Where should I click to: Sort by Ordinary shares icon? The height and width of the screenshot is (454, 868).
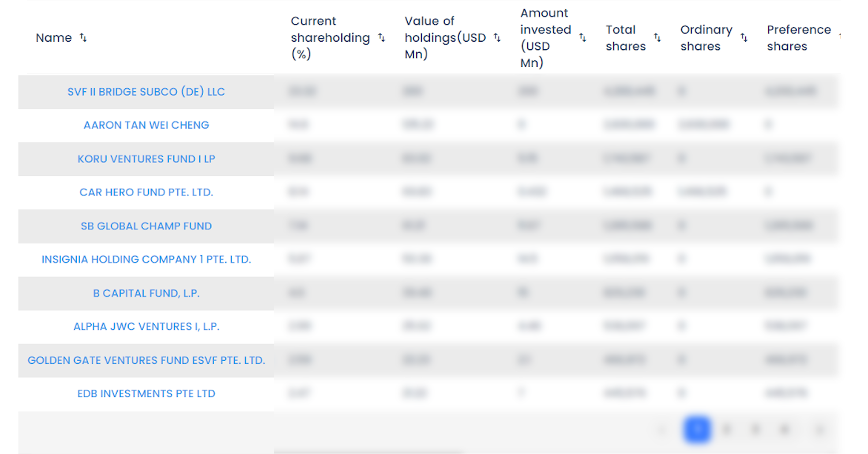point(744,38)
